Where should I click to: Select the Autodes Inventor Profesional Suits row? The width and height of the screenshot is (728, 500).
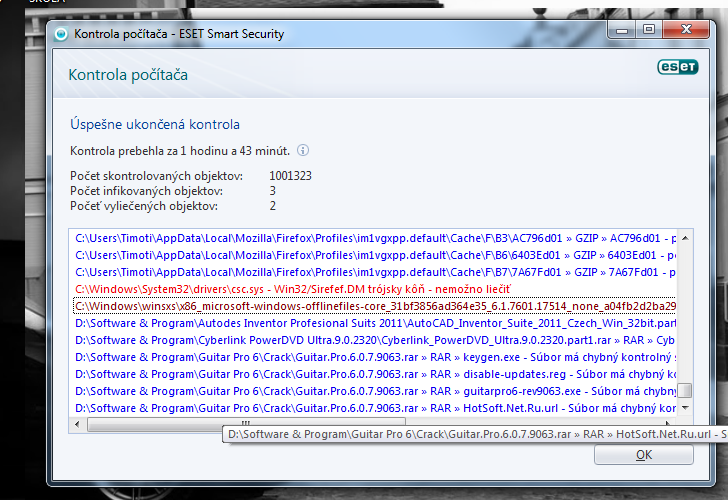click(x=375, y=323)
